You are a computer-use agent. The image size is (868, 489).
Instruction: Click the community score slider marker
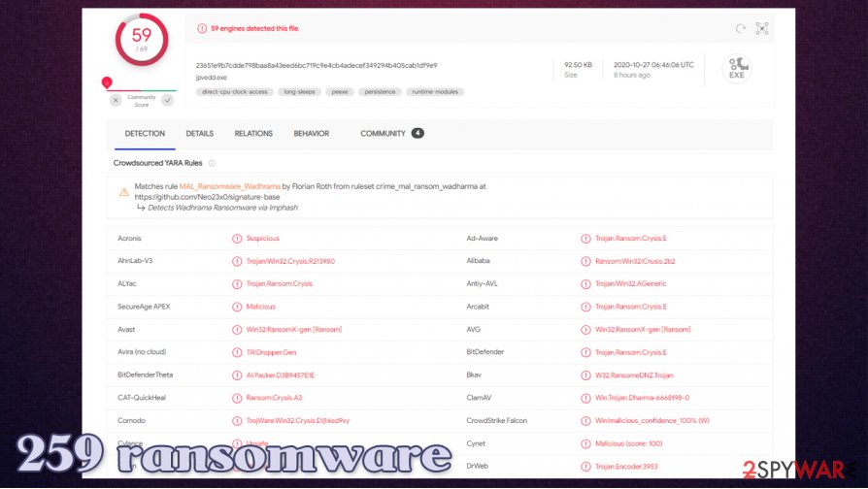click(107, 83)
